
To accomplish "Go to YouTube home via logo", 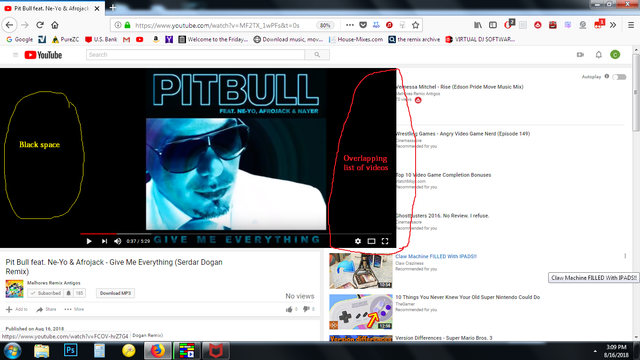I will 43,55.
